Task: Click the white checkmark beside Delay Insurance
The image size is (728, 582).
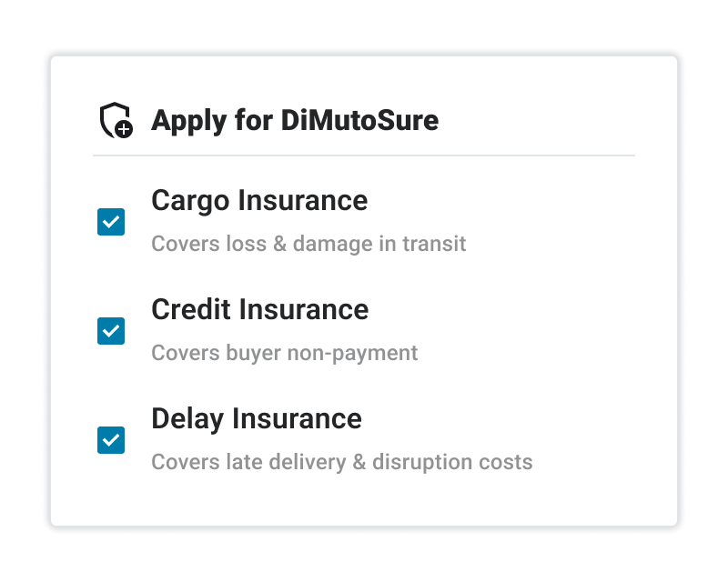Action: click(x=111, y=440)
